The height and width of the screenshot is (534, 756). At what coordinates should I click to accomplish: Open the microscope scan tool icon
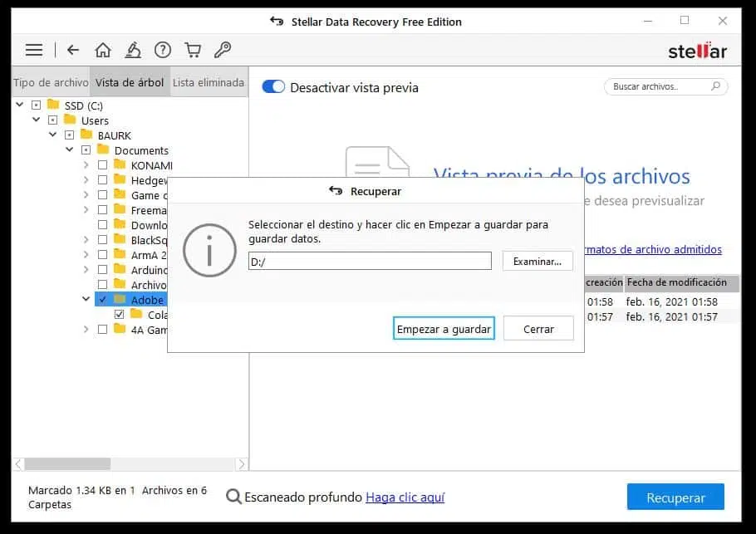pos(133,50)
